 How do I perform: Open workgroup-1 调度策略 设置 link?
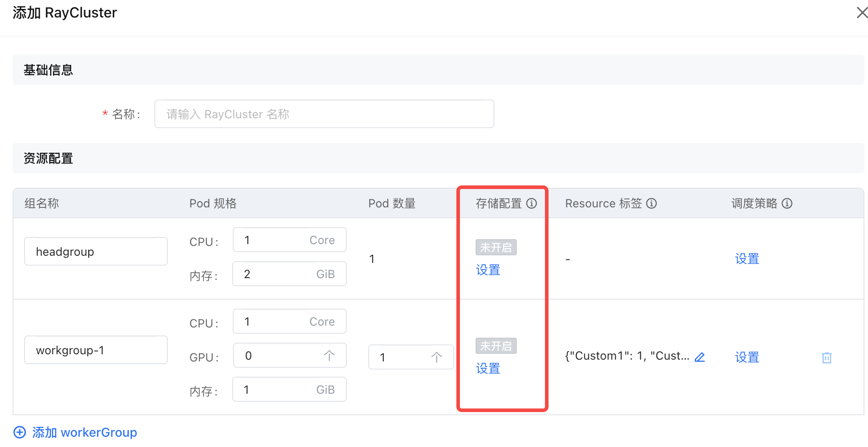pos(747,357)
